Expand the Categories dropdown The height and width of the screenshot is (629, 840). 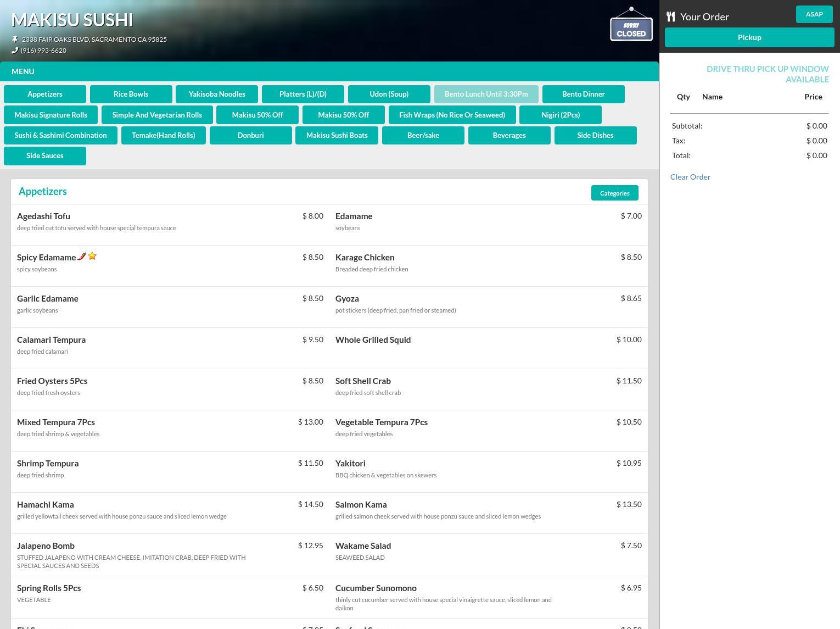[x=614, y=193]
